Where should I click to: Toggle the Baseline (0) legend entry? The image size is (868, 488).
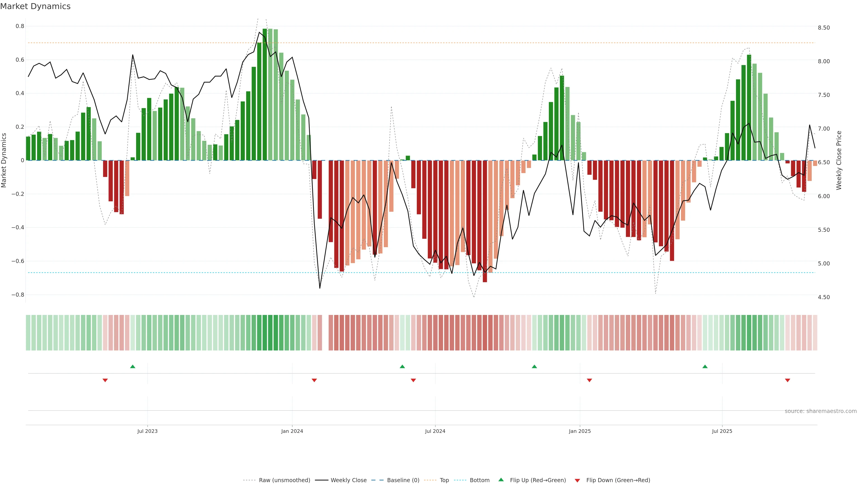[x=403, y=480]
